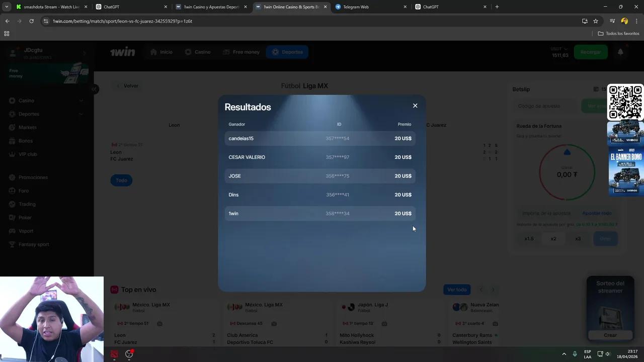Open the Chrome profile avatar icon

[624, 21]
